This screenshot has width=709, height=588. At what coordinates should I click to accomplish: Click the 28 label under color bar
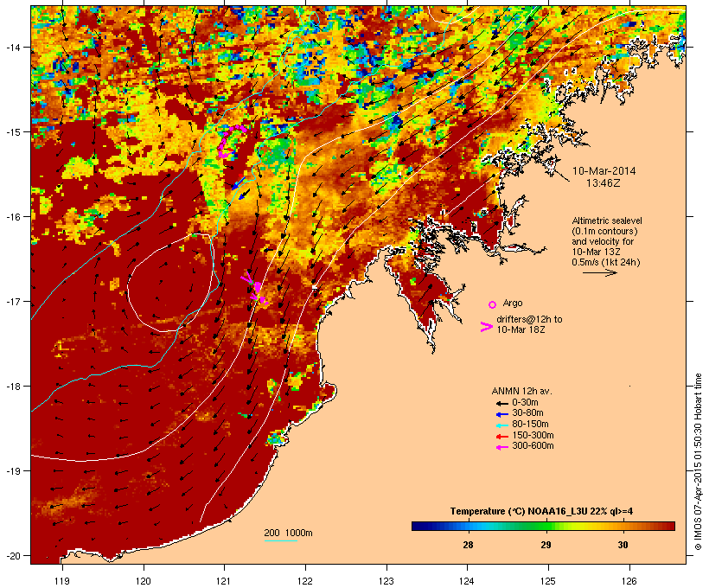(x=468, y=545)
